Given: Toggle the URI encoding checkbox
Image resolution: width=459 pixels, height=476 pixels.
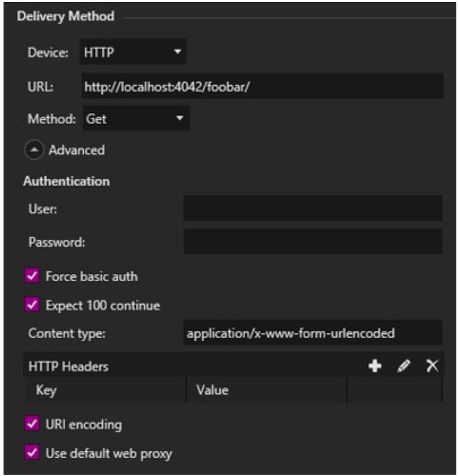Looking at the screenshot, I should pyautogui.click(x=32, y=424).
